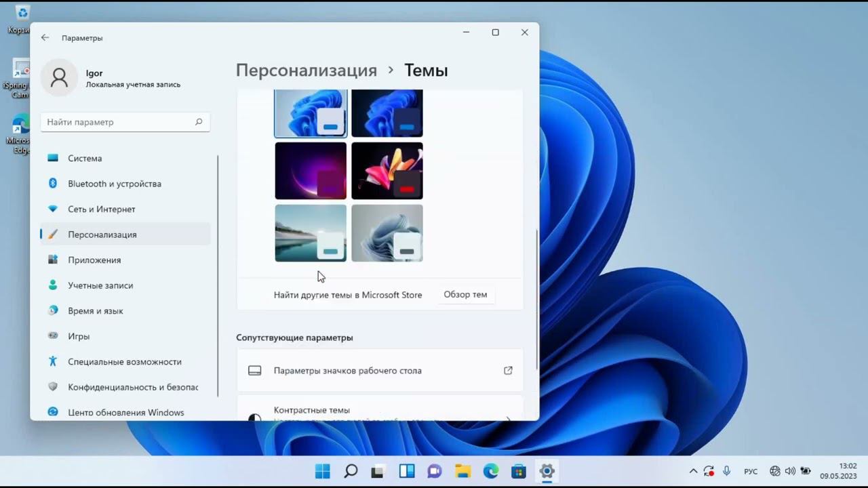
Task: Open the Сеть и Интернет section
Action: pos(101,209)
